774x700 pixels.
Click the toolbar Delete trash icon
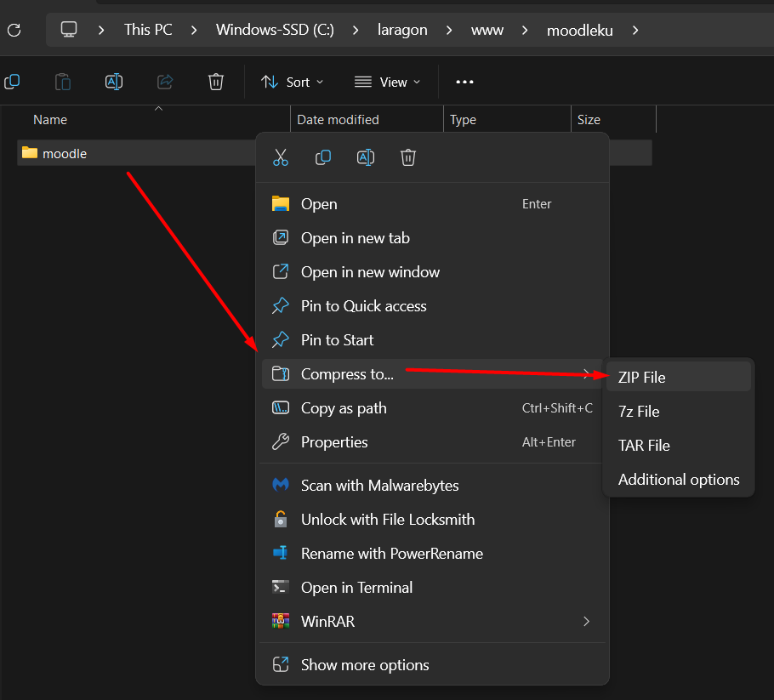(x=216, y=82)
